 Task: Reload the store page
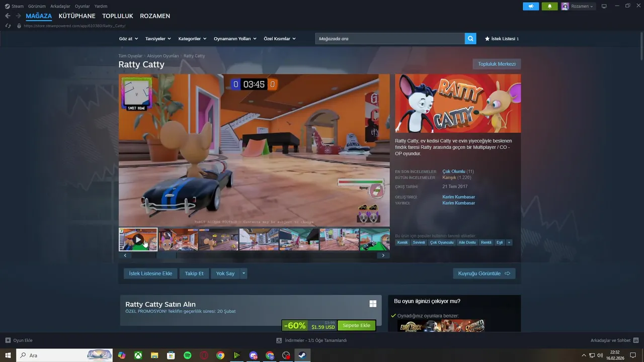8,26
